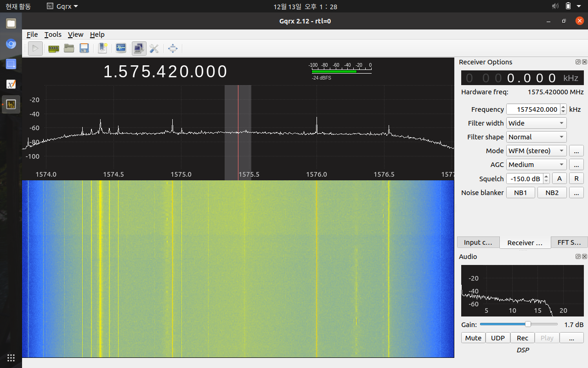Click the red center frequency marker line
Image resolution: width=588 pixels, height=368 pixels.
238,132
